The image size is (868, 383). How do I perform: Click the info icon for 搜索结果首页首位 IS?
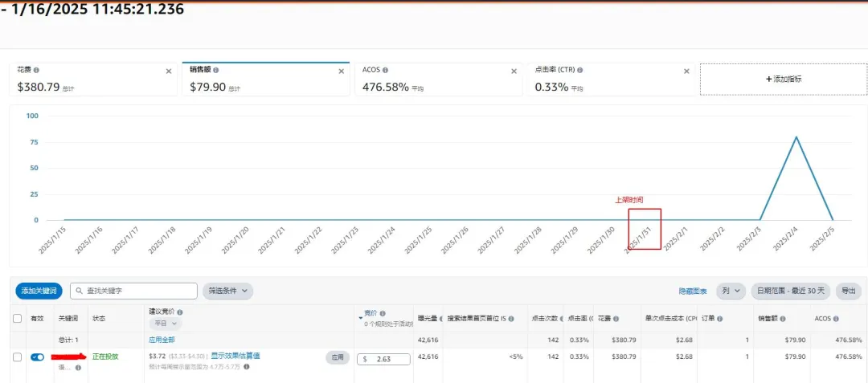click(511, 319)
